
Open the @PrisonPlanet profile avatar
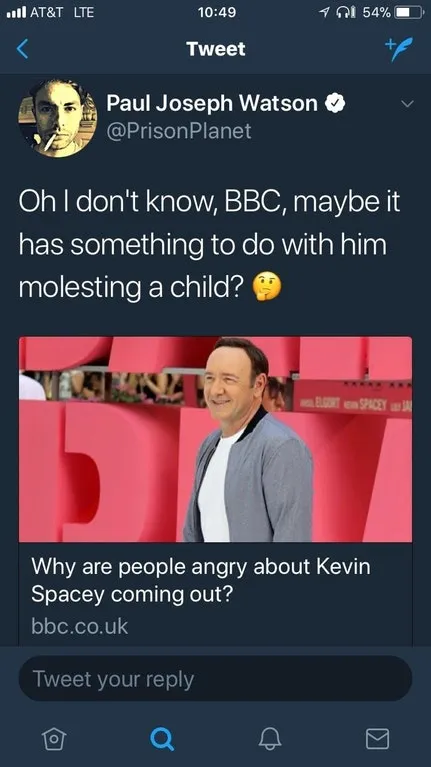point(58,118)
